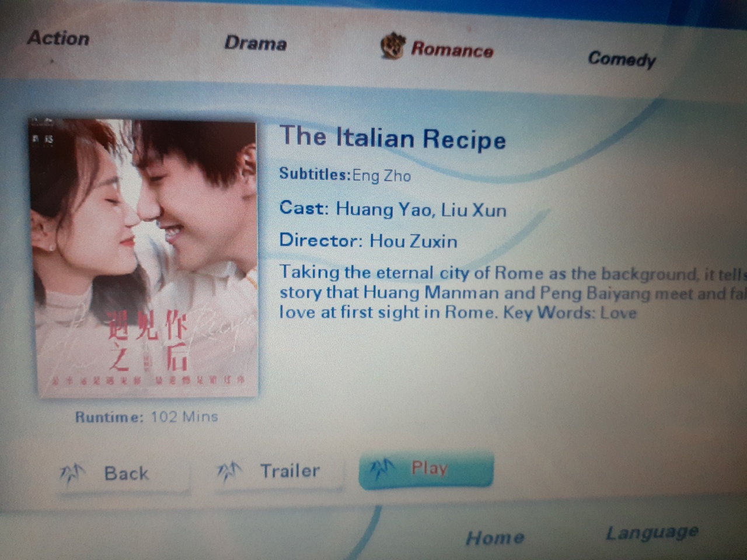Open the Drama genre tab
This screenshot has height=560, width=747.
coord(256,43)
